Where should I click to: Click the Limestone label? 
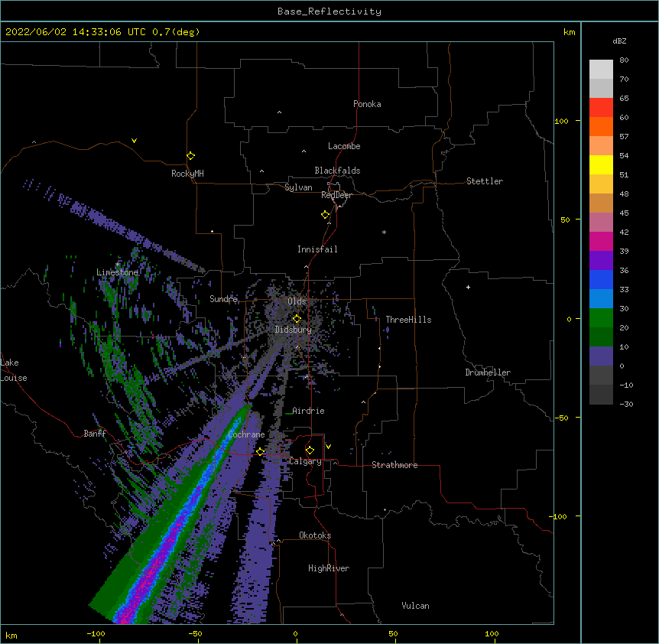point(117,272)
